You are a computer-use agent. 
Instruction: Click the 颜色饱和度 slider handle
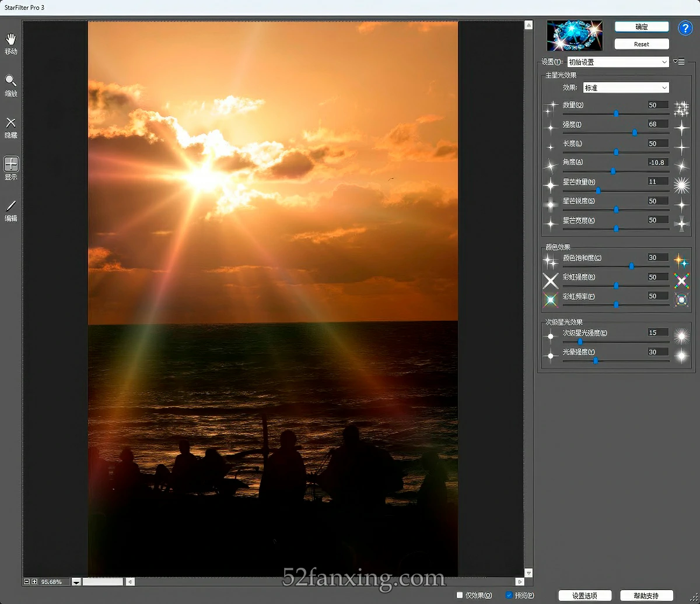pyautogui.click(x=632, y=266)
